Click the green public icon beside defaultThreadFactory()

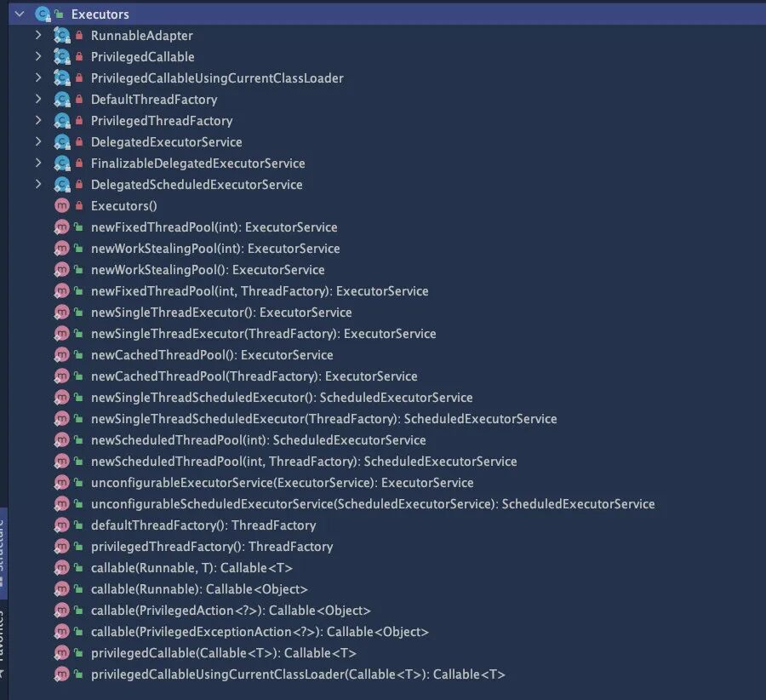pos(78,525)
